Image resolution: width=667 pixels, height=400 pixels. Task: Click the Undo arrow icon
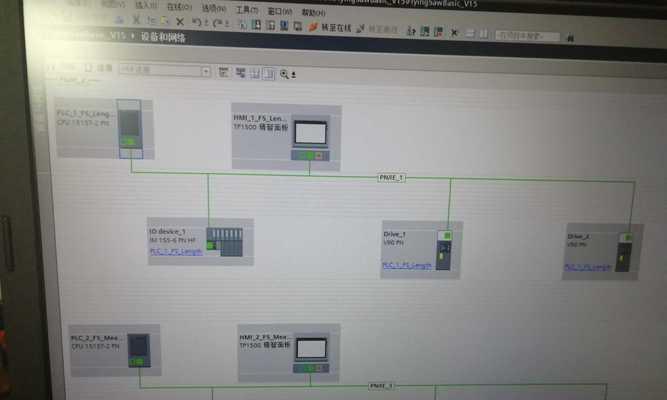pos(196,22)
